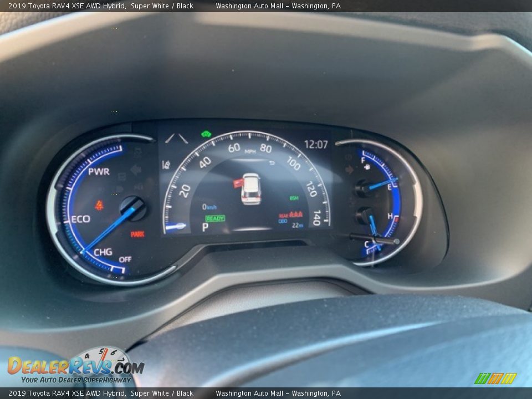Click the red PARK brake indicator

137,234
